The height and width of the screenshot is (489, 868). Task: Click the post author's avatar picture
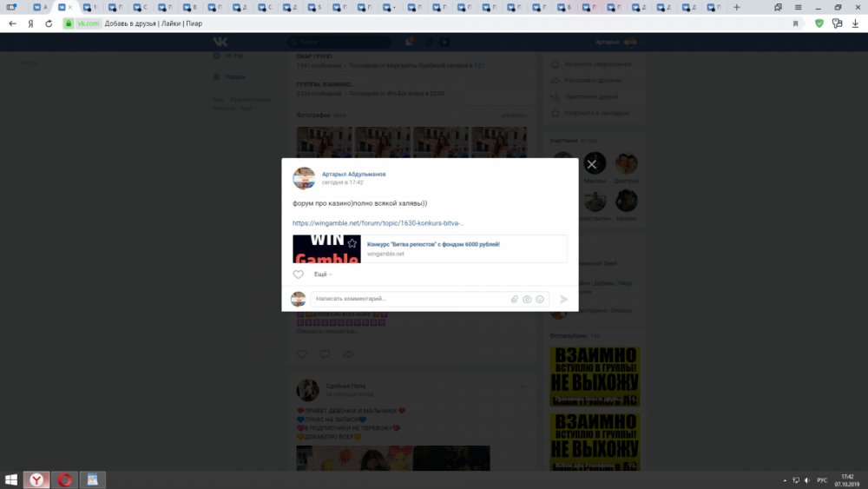point(304,178)
